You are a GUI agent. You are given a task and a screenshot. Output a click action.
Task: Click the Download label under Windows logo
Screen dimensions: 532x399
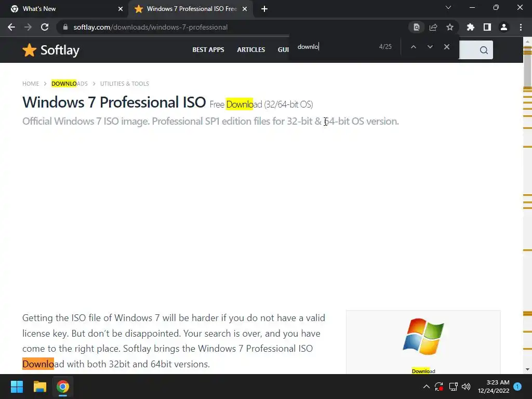tap(423, 371)
